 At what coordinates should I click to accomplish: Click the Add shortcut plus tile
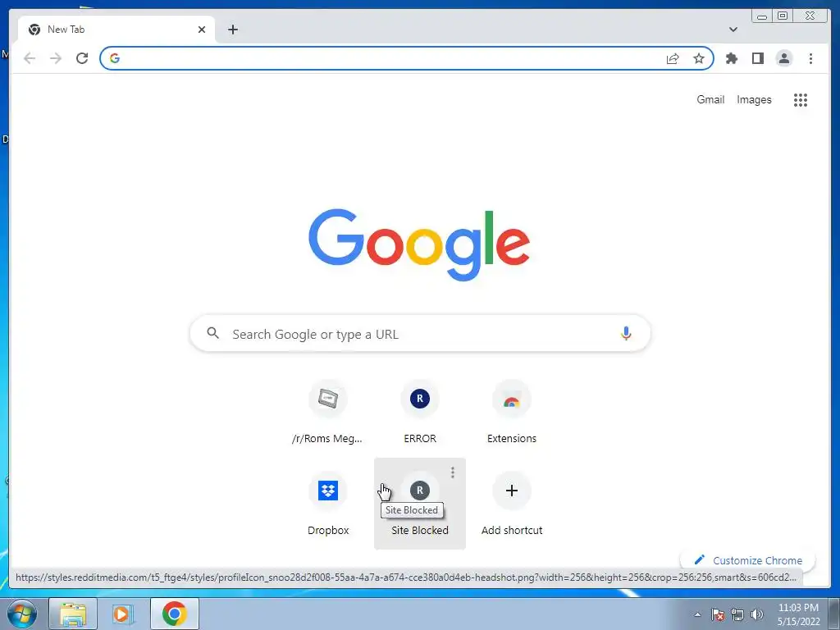tap(512, 504)
